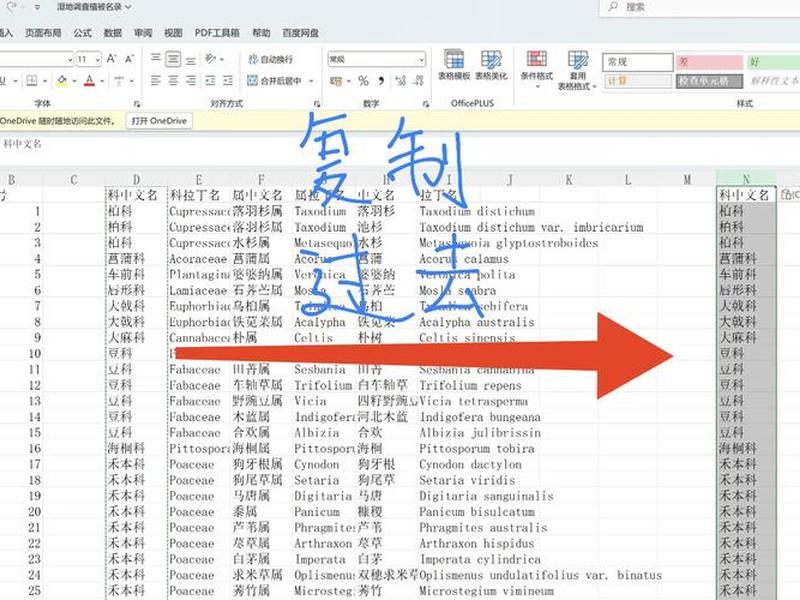Open 百度网盘 ribbon tab

pos(301,33)
